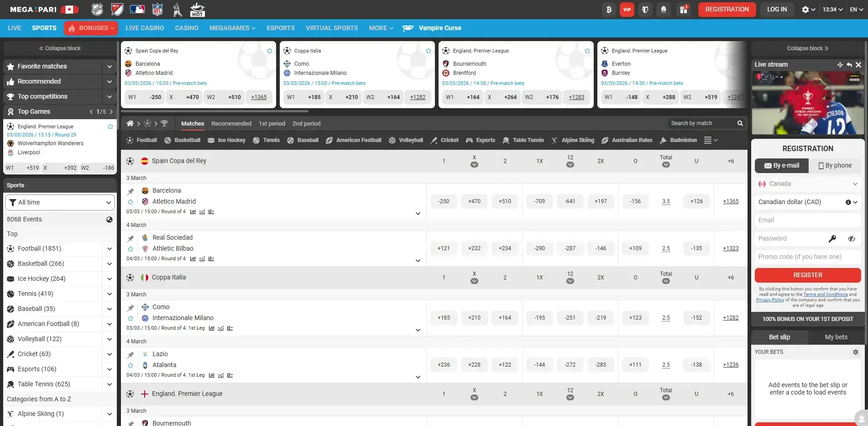
Task: Select the Cricket sport filter
Action: click(444, 140)
